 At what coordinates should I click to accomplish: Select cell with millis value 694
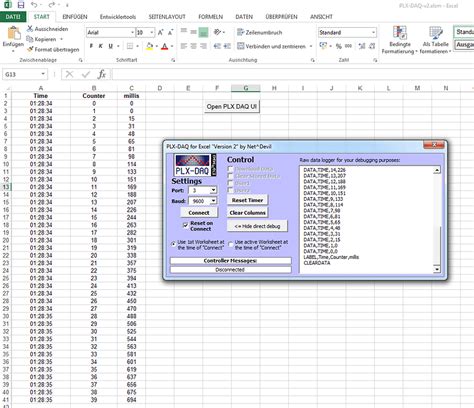(131, 400)
